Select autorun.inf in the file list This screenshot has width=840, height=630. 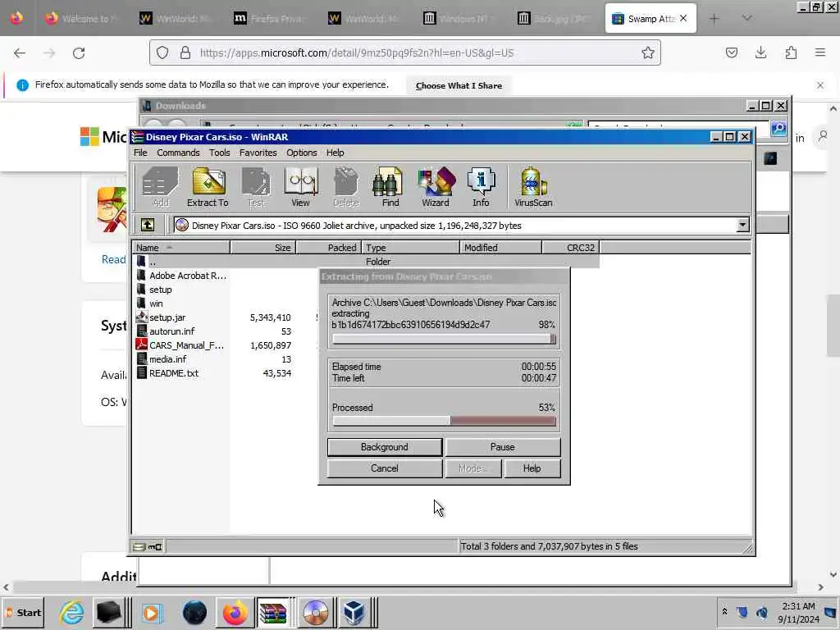coord(171,331)
